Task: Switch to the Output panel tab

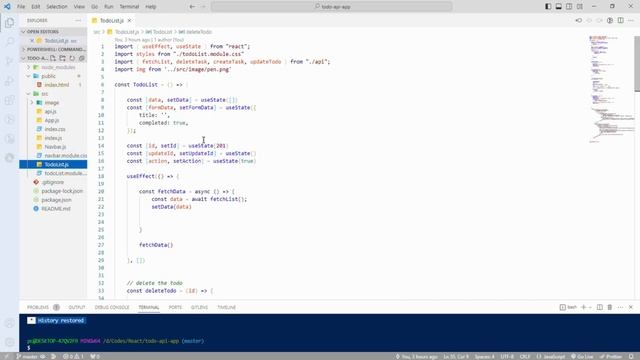Action: 77,307
